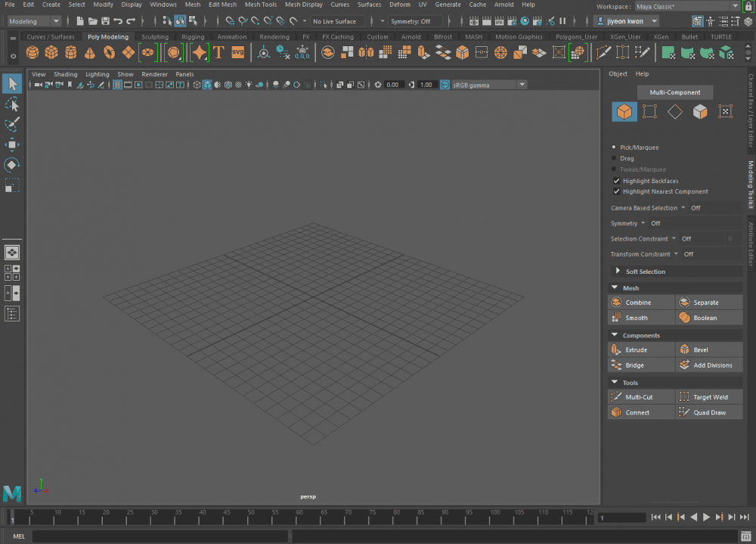The image size is (756, 544).
Task: Select Drag radio option
Action: 614,158
